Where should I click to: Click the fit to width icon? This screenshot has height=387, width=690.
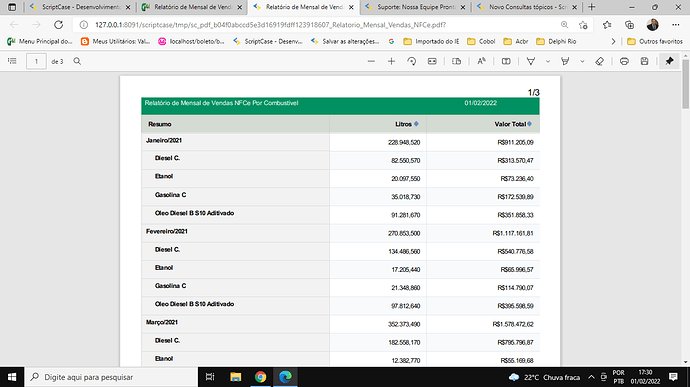pyautogui.click(x=432, y=61)
